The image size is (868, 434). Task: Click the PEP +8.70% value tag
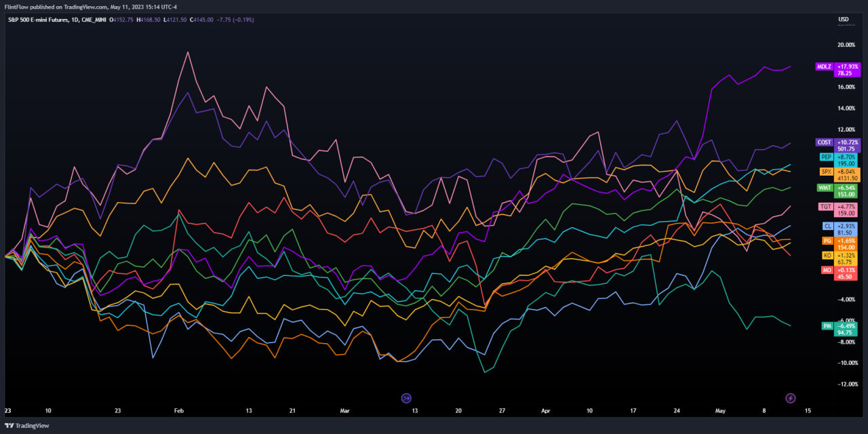click(847, 159)
